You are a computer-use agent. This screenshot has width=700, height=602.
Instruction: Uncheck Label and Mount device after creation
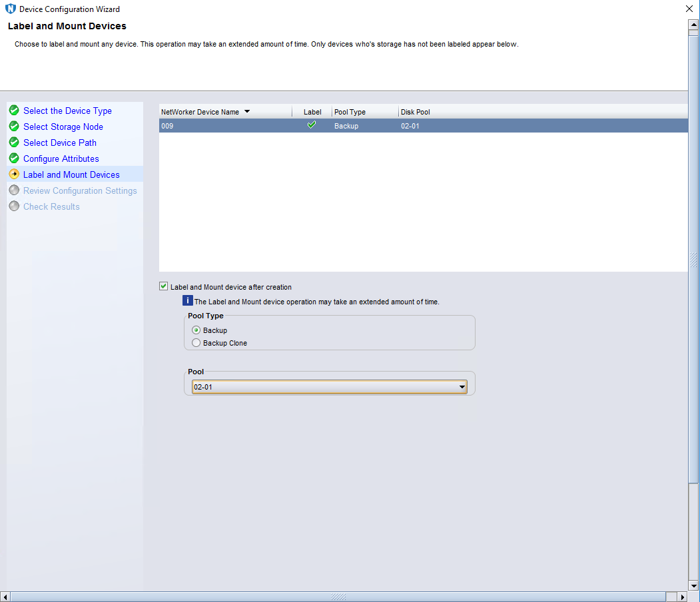tap(164, 287)
